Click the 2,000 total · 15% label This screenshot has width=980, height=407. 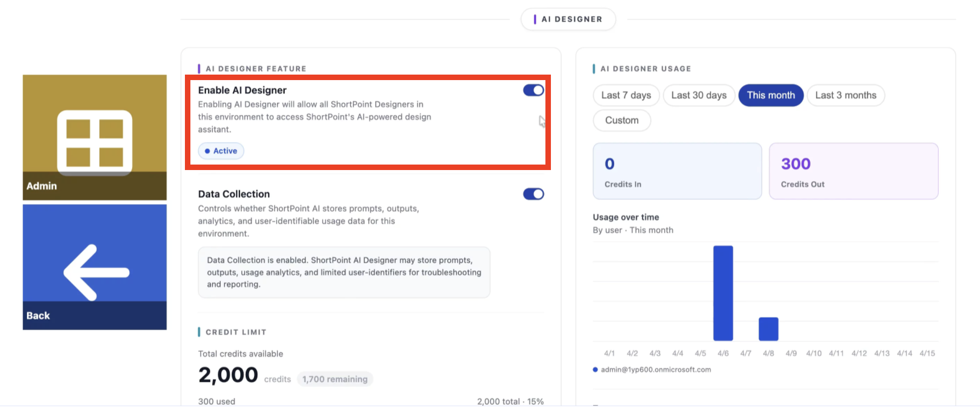pos(510,402)
